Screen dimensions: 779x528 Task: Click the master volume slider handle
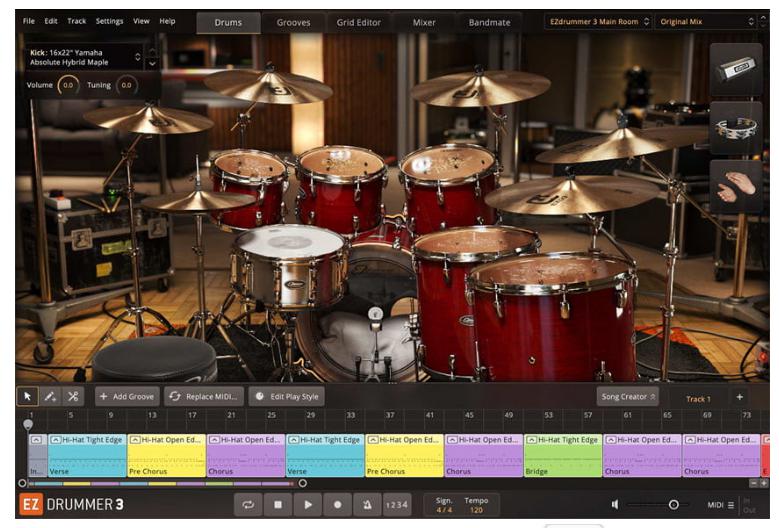pos(674,505)
